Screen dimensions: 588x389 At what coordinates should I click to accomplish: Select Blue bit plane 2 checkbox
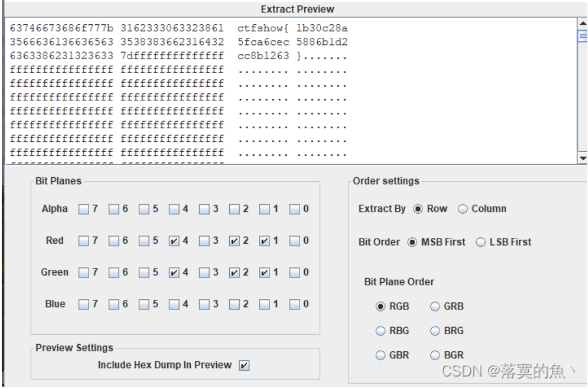click(x=234, y=304)
